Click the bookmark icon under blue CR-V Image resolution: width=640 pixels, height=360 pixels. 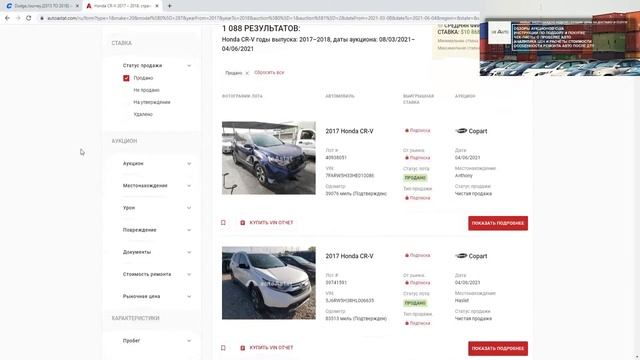coord(223,222)
